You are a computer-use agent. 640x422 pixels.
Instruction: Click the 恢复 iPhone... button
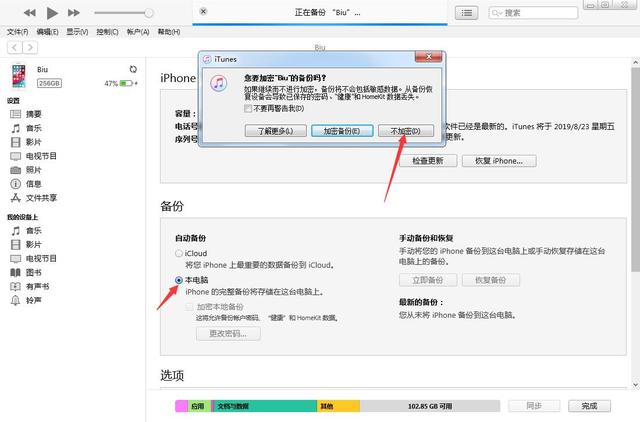(x=499, y=161)
